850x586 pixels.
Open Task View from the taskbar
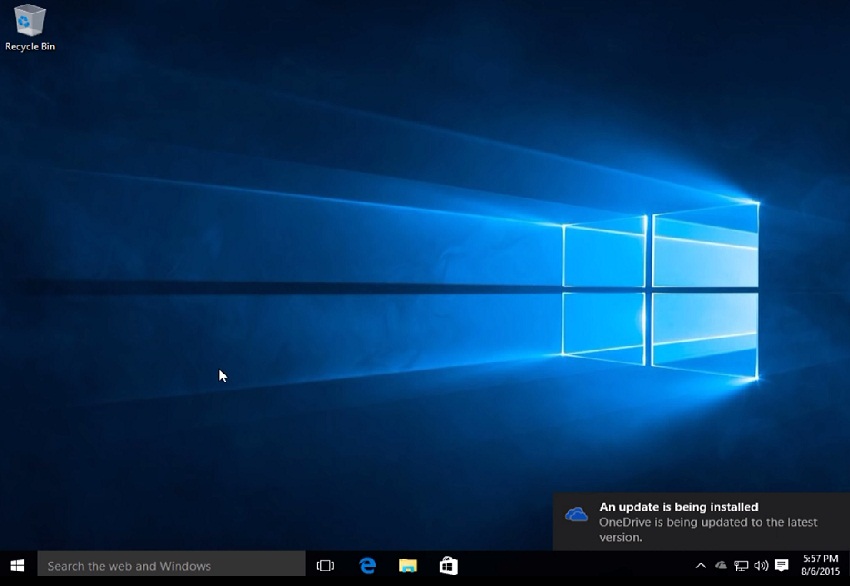click(x=325, y=566)
